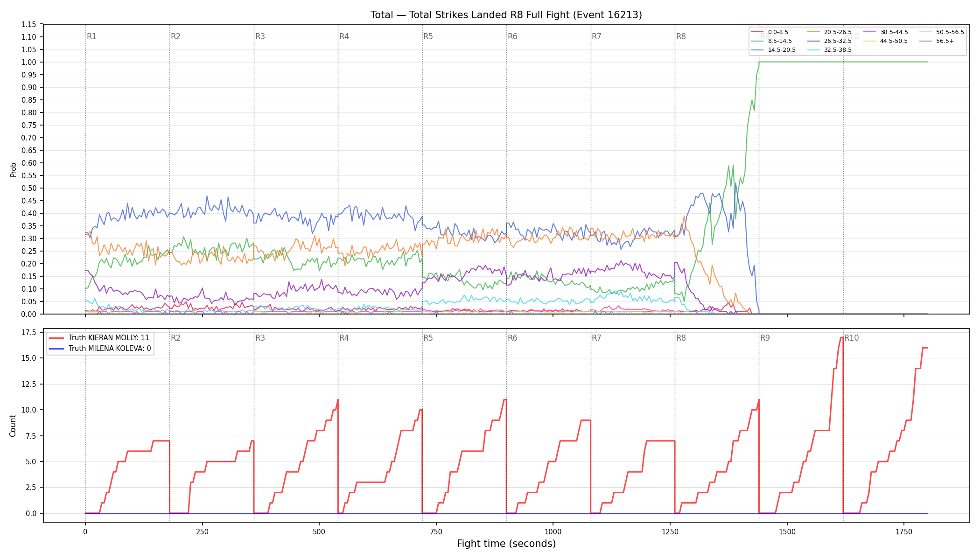Click the R3 round label in the count chart
Image resolution: width=980 pixels, height=560 pixels.
(260, 338)
